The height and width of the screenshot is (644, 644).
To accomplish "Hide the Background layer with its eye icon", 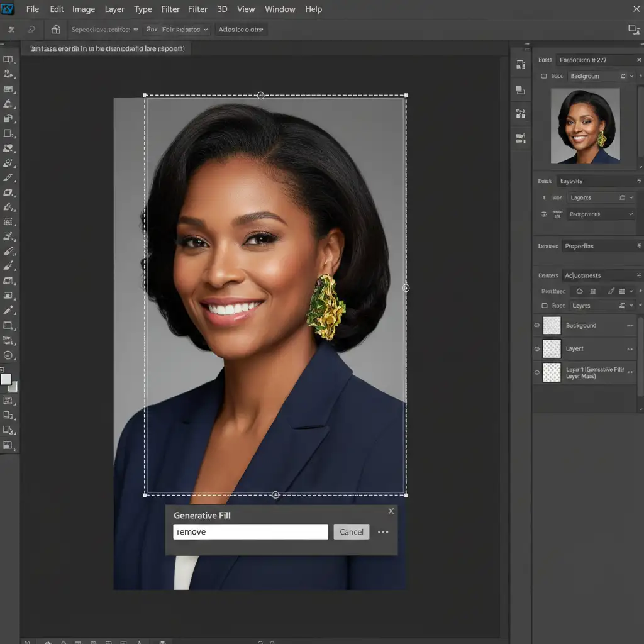I will (x=537, y=326).
